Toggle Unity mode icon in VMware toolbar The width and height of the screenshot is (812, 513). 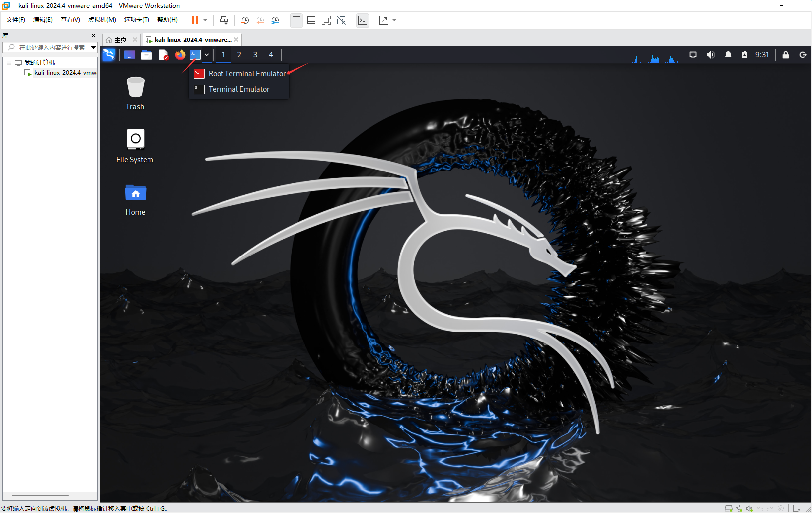pyautogui.click(x=341, y=20)
